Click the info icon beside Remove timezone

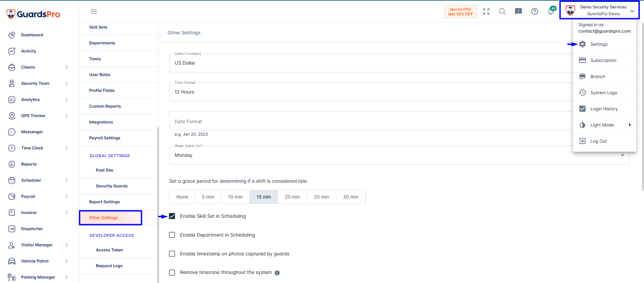[x=277, y=273]
